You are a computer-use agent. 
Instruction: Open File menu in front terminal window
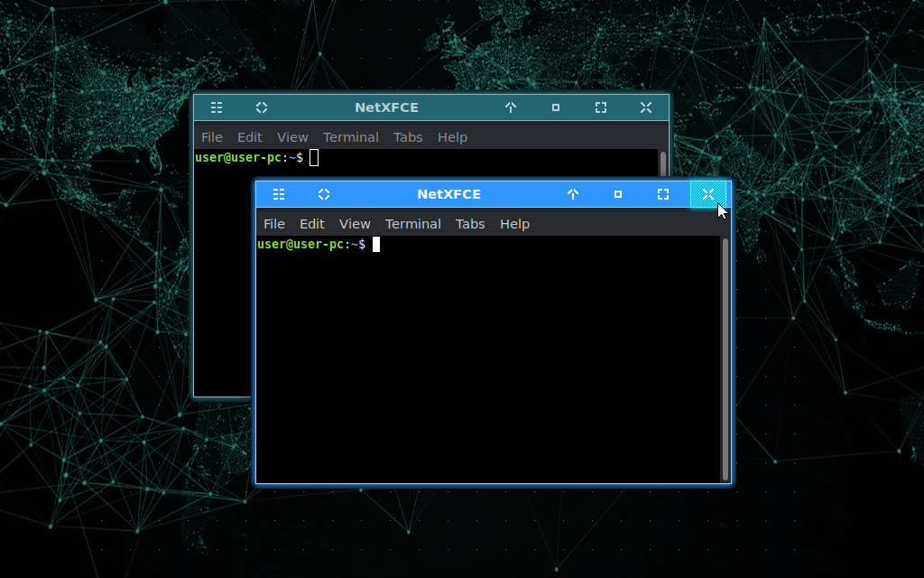(x=274, y=224)
